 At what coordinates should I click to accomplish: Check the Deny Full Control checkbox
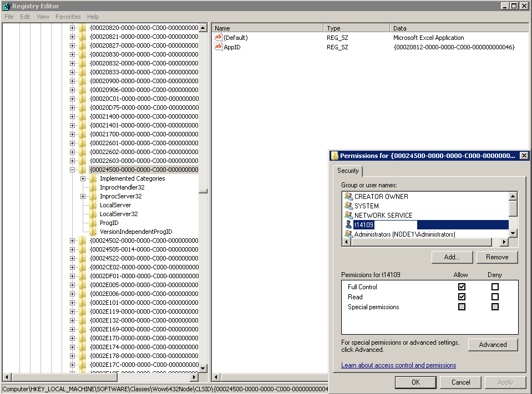point(495,287)
